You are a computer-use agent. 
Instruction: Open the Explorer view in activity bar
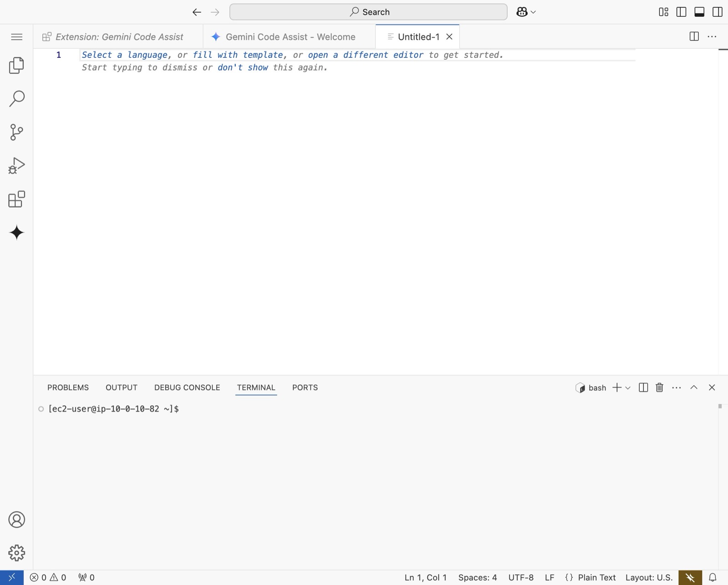click(16, 66)
